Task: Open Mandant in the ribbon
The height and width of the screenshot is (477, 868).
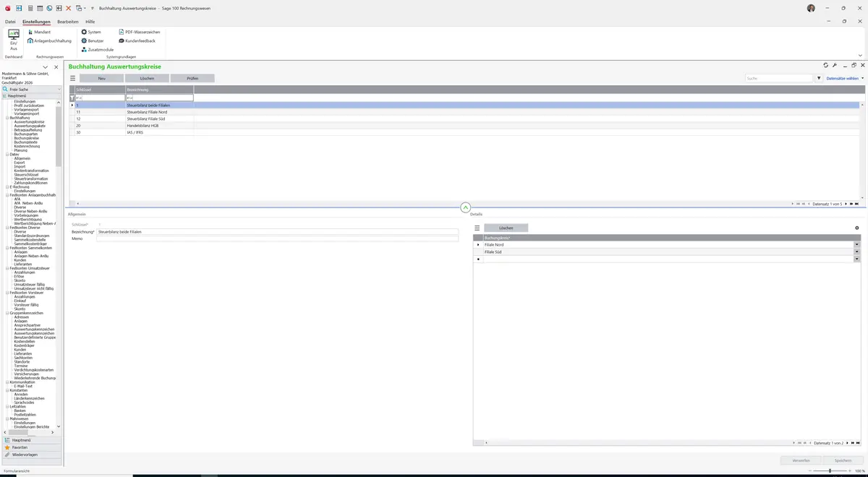Action: point(39,32)
